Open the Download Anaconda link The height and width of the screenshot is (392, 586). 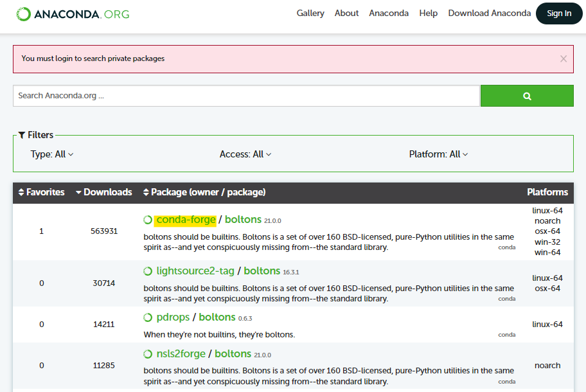(x=489, y=13)
